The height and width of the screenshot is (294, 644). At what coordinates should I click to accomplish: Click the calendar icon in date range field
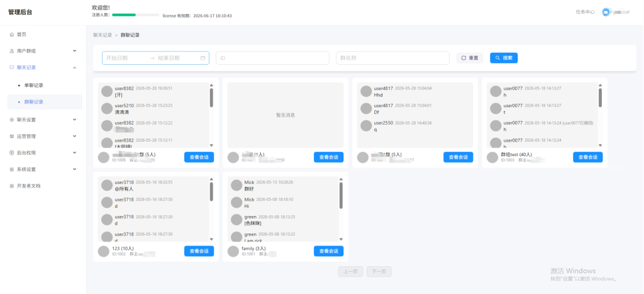pos(203,58)
